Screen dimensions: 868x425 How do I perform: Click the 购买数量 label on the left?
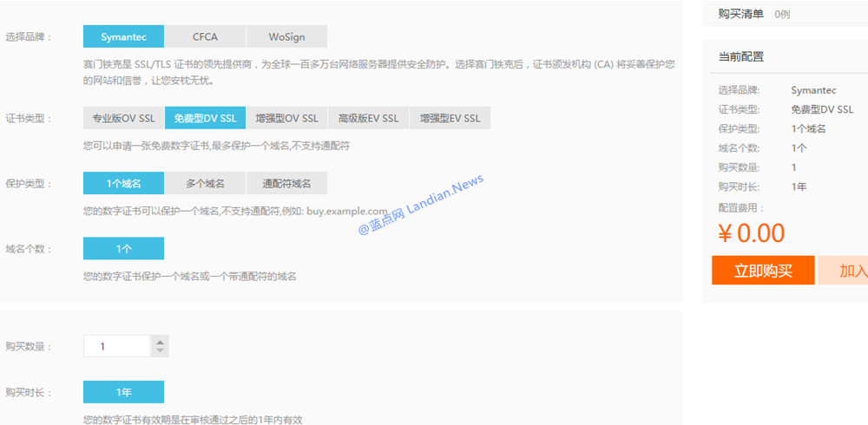click(x=29, y=346)
